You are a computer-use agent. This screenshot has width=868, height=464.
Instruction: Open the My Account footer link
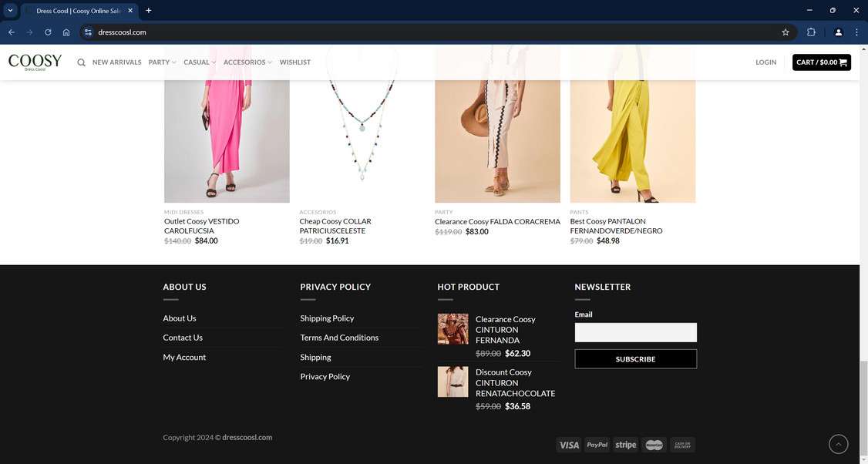184,357
